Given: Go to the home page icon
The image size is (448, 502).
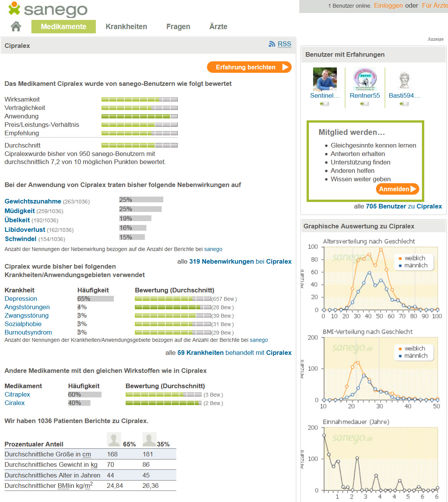Looking at the screenshot, I should [16, 26].
